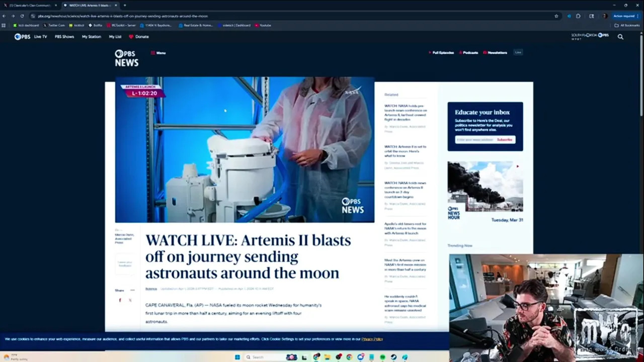Screen dimensions: 644x362
Task: Open South Florida PBS station logo
Action: [x=590, y=36]
